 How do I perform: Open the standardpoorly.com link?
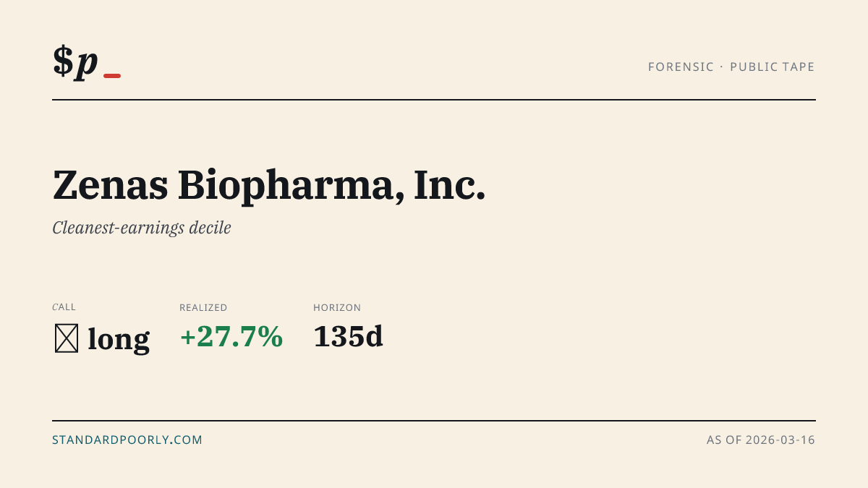[x=127, y=440]
